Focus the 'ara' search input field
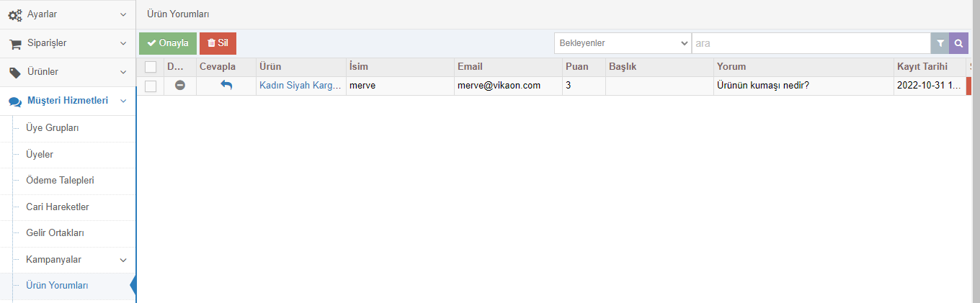Image resolution: width=980 pixels, height=303 pixels. tap(811, 43)
